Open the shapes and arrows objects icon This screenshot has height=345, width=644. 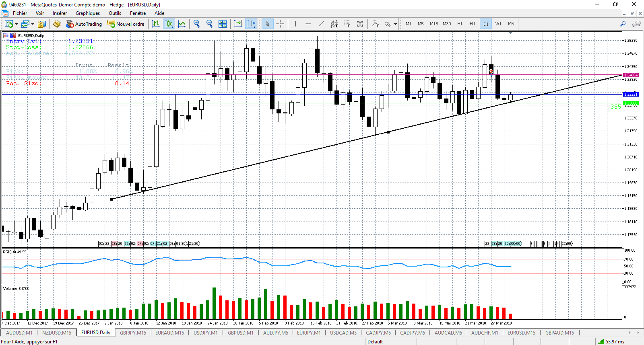click(x=388, y=24)
